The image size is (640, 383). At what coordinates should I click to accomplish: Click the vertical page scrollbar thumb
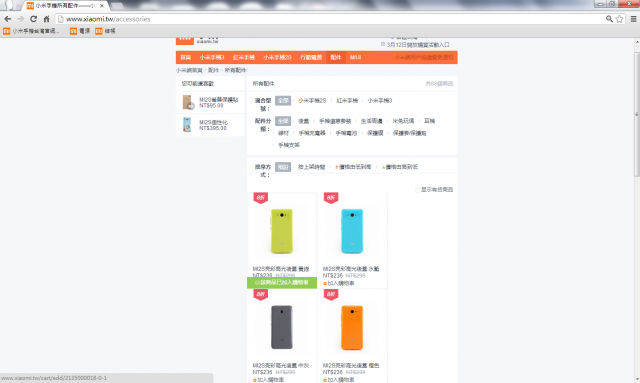[x=637, y=114]
